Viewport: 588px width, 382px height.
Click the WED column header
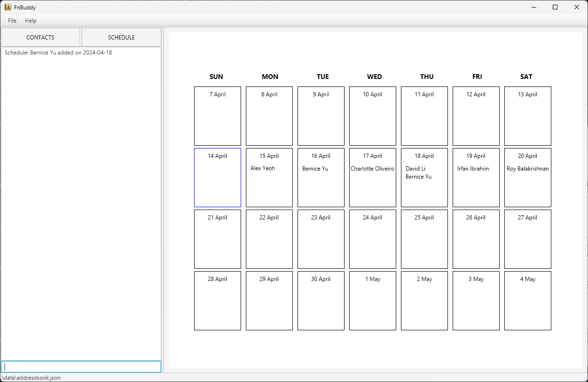pos(375,77)
